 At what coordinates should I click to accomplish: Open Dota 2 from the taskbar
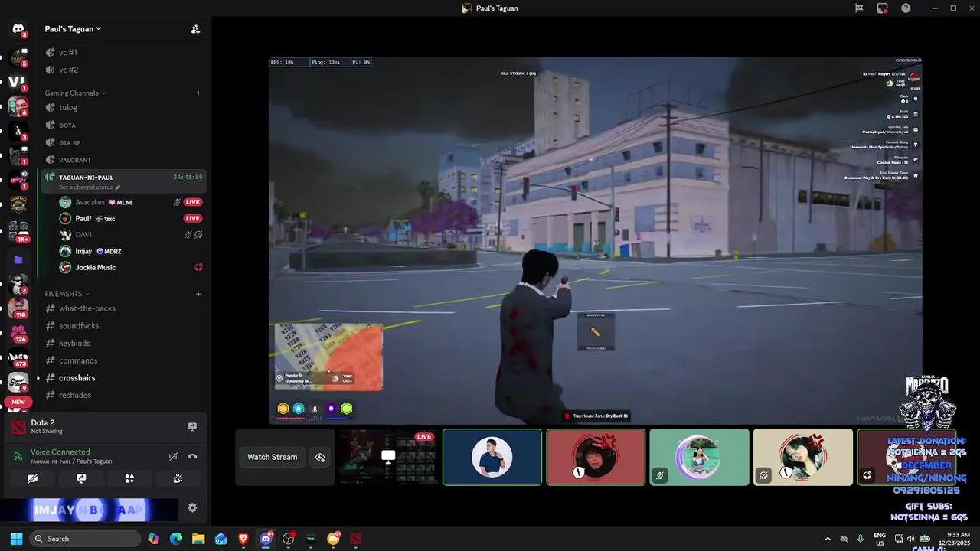point(355,539)
